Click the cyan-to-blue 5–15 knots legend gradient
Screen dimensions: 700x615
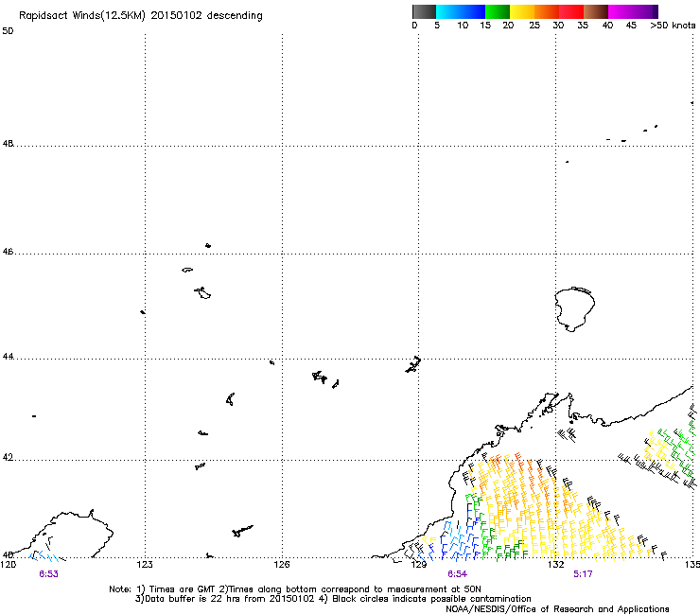click(x=461, y=11)
